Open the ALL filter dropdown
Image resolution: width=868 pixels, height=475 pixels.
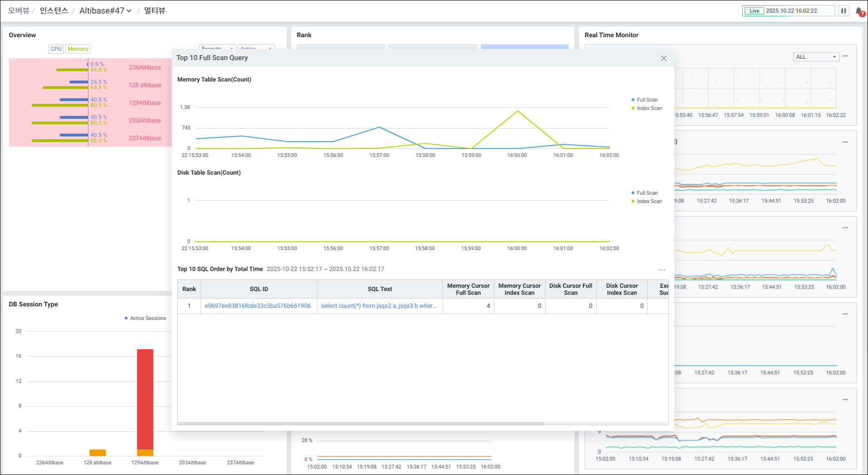816,57
